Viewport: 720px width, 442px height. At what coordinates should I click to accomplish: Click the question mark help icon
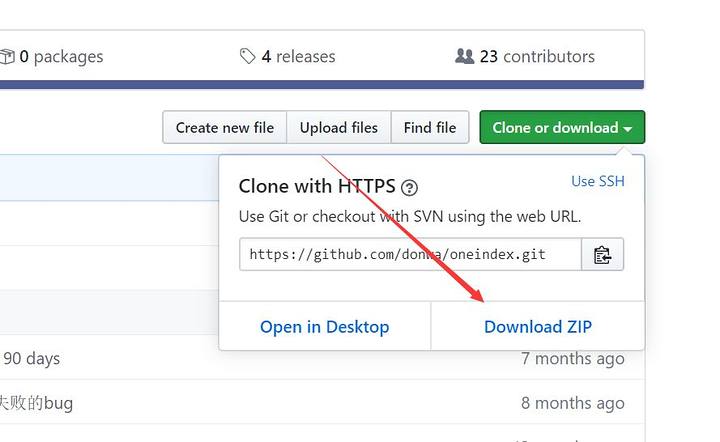(409, 187)
